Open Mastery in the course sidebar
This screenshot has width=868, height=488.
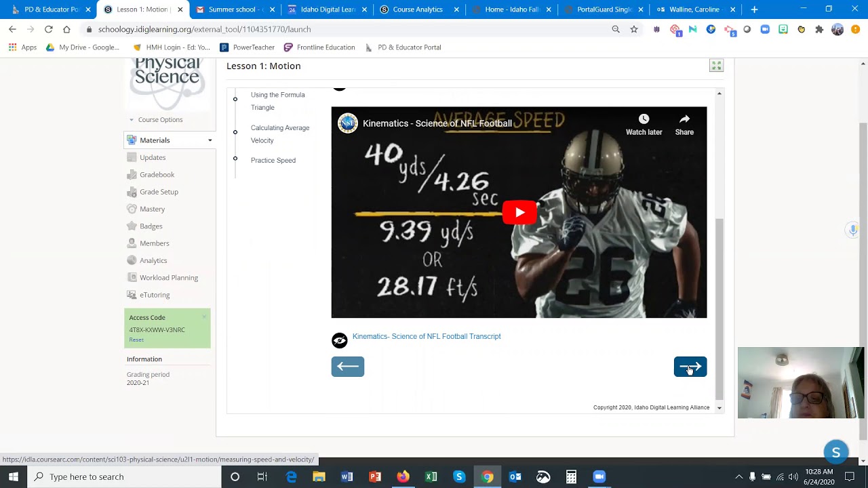pyautogui.click(x=152, y=209)
